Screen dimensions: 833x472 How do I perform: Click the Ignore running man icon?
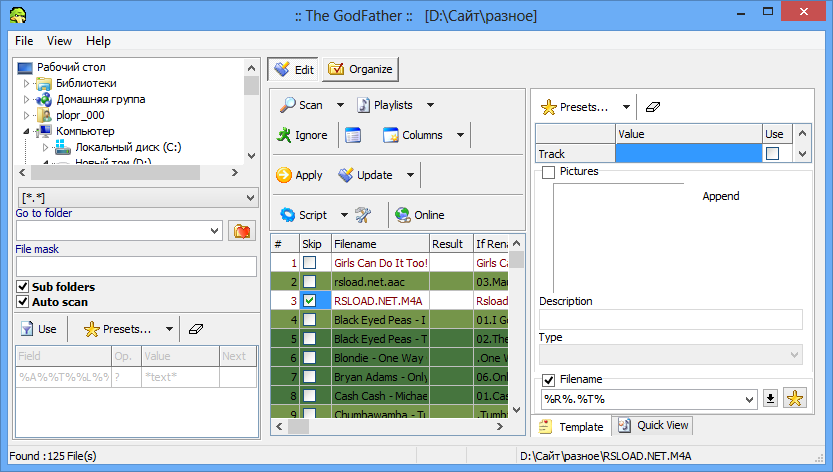[x=285, y=135]
